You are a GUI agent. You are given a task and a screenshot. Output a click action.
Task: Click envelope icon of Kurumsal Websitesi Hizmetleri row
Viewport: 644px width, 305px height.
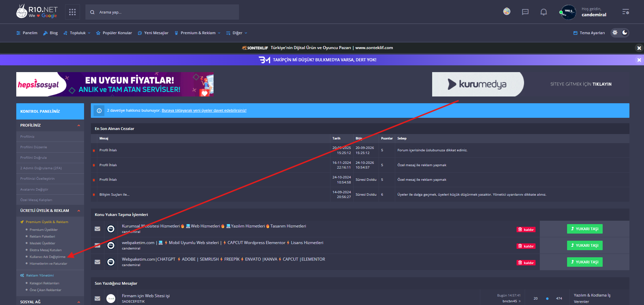coord(97,229)
